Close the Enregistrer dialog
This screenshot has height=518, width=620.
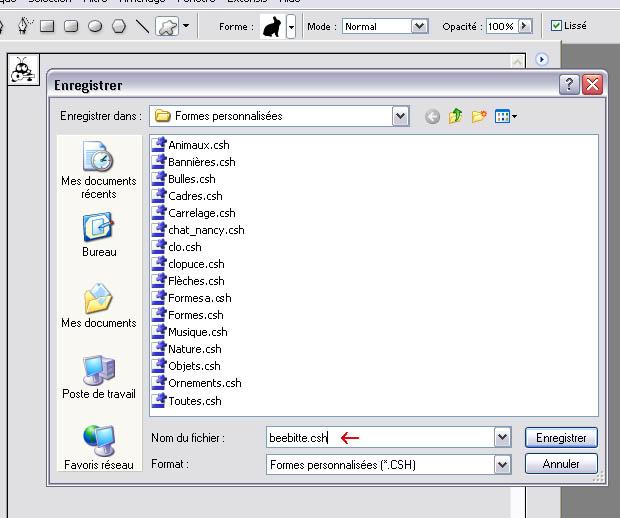pos(592,84)
